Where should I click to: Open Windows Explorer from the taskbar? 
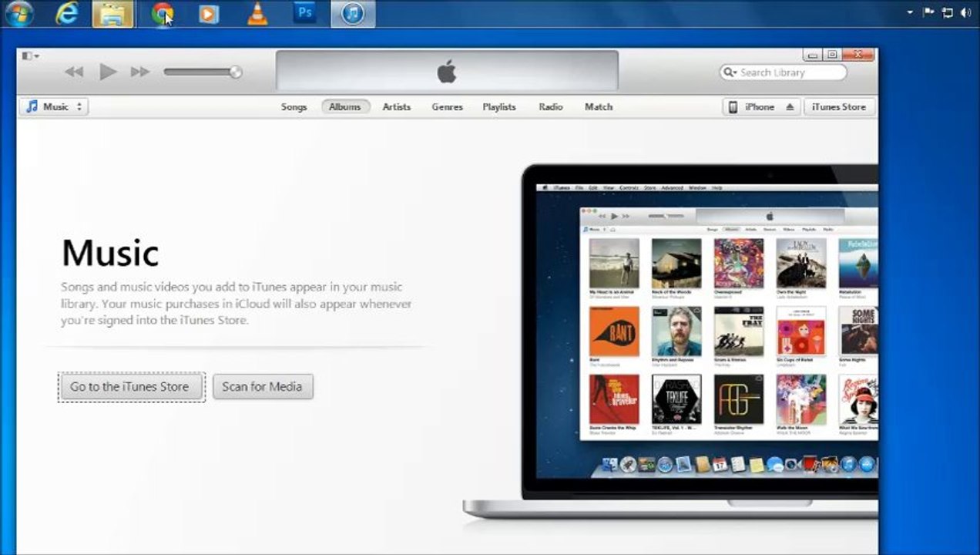tap(113, 13)
